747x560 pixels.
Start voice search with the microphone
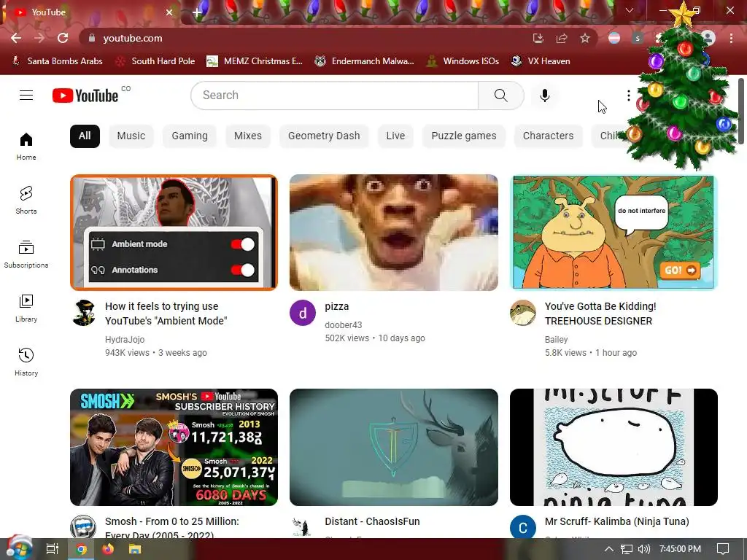click(x=544, y=96)
